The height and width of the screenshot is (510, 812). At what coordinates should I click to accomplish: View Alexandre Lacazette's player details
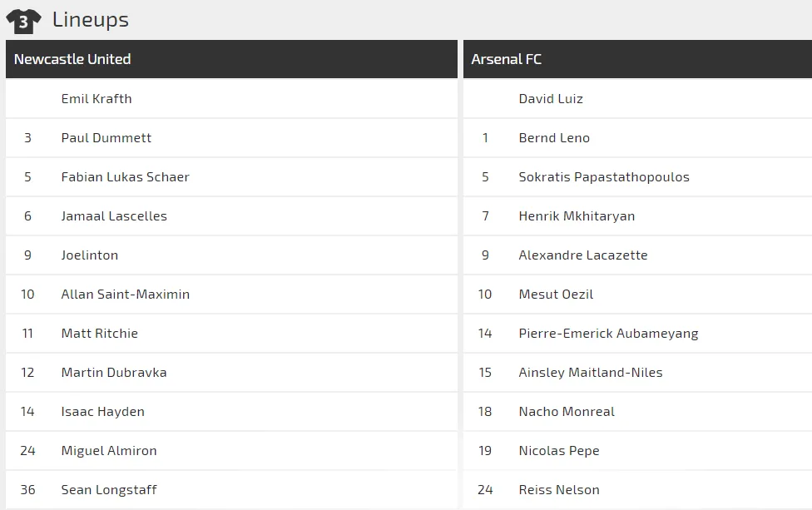tap(582, 255)
